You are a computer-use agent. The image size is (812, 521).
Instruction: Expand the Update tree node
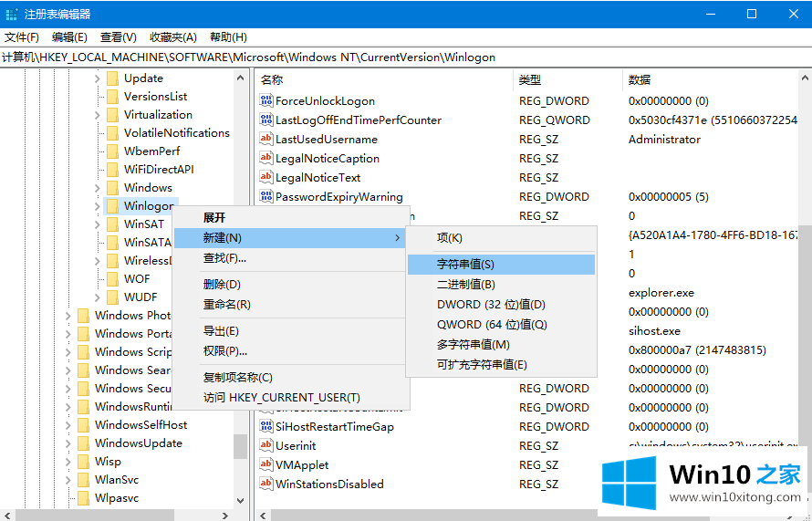click(x=98, y=78)
